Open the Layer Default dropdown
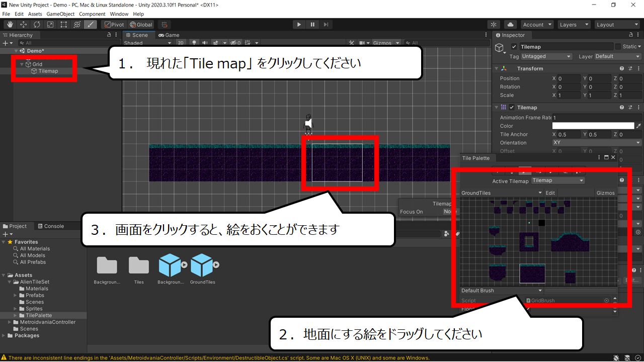The image size is (644, 362). click(617, 56)
